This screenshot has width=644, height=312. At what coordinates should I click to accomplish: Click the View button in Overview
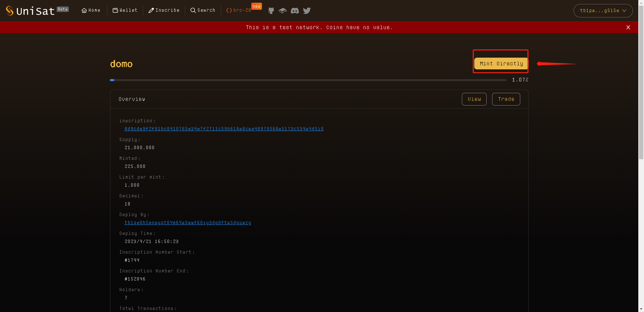474,99
